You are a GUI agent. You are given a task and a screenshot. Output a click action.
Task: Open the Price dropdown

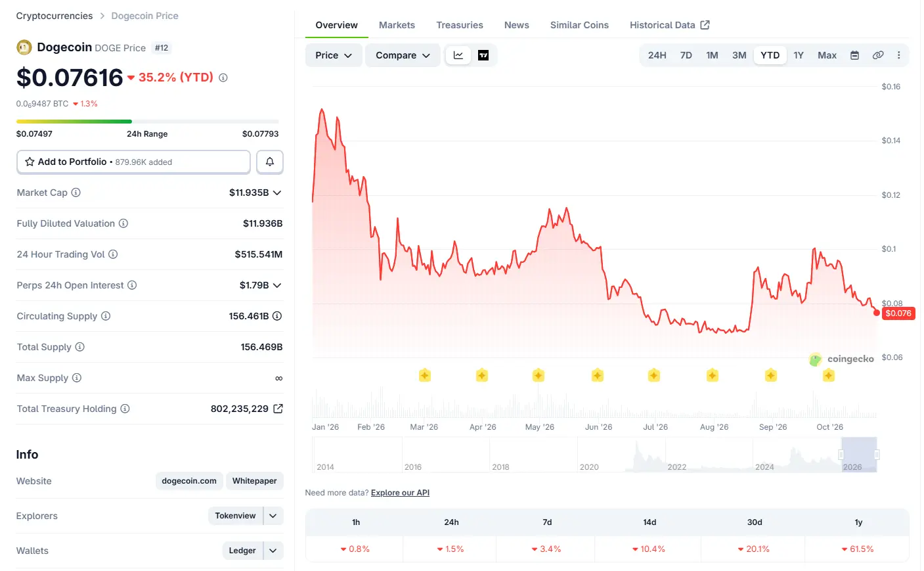coord(334,55)
